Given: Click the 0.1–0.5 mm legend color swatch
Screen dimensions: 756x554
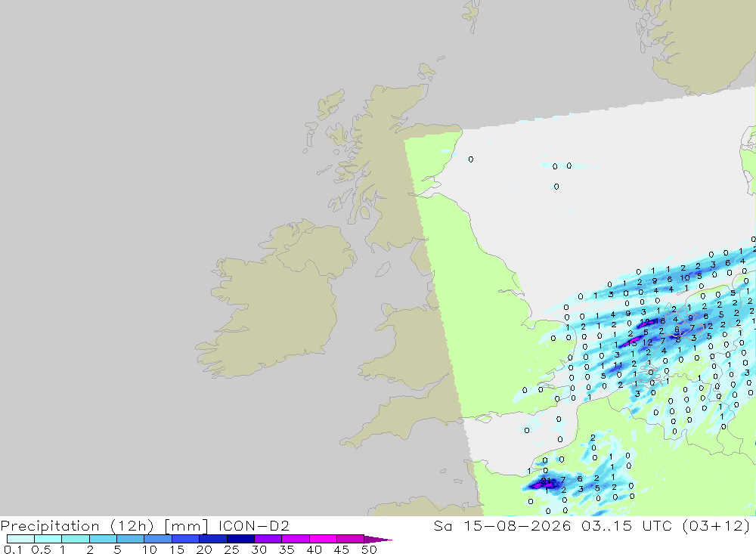Looking at the screenshot, I should (20, 539).
